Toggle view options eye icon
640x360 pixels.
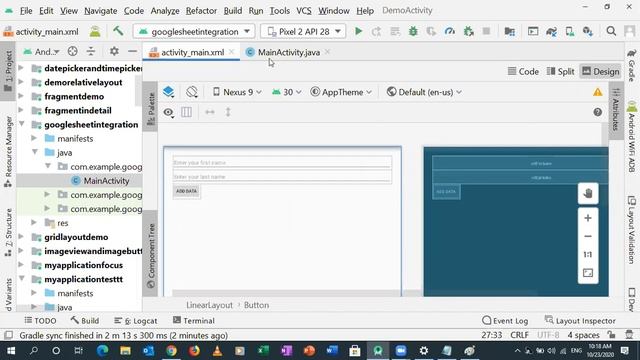pos(169,112)
